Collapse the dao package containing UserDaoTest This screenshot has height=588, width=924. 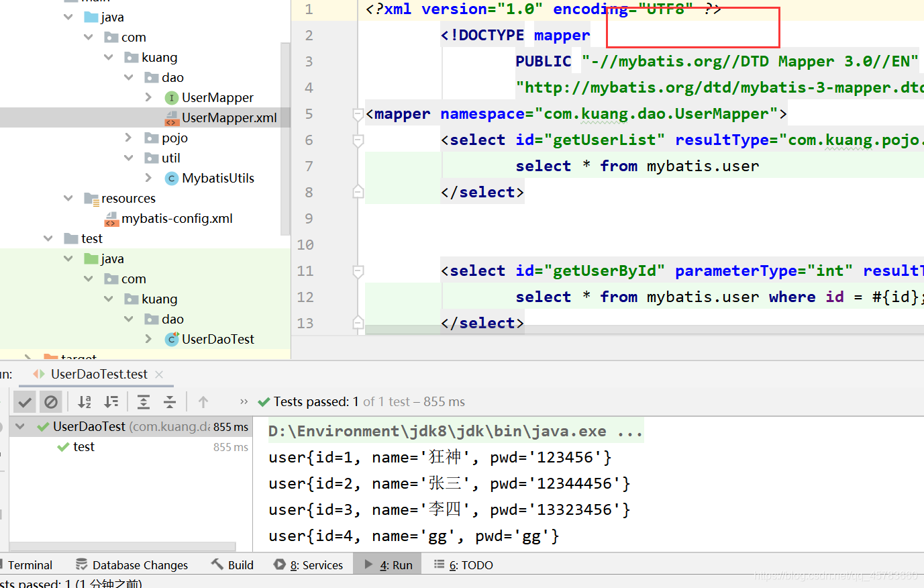[x=129, y=320]
